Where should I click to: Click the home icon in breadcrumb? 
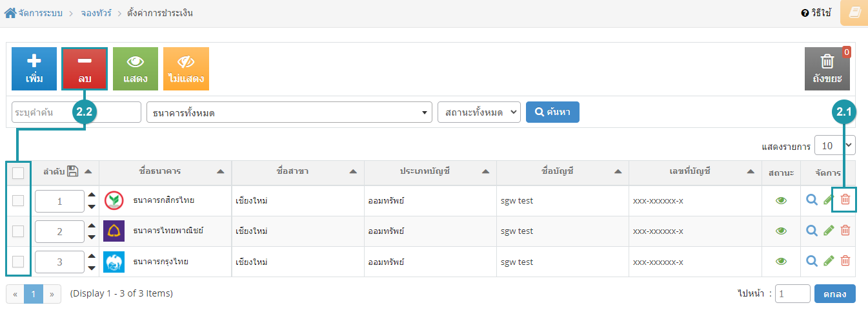[x=10, y=13]
